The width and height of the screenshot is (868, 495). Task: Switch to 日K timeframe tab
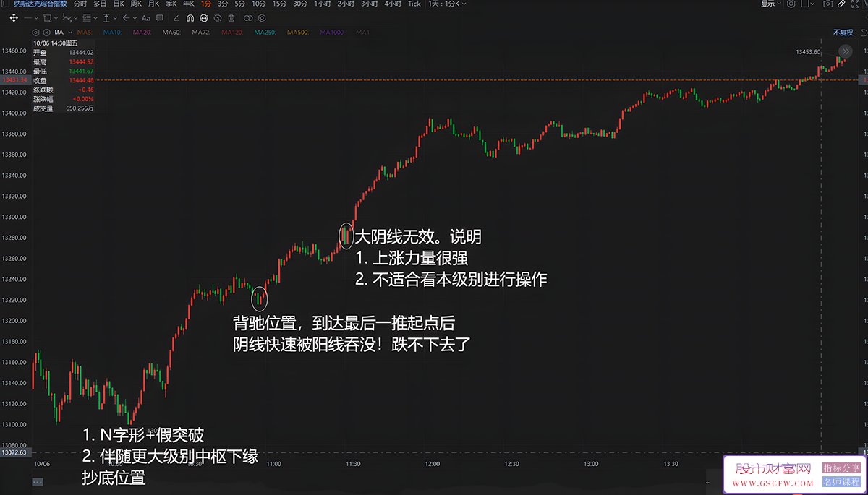(x=119, y=4)
